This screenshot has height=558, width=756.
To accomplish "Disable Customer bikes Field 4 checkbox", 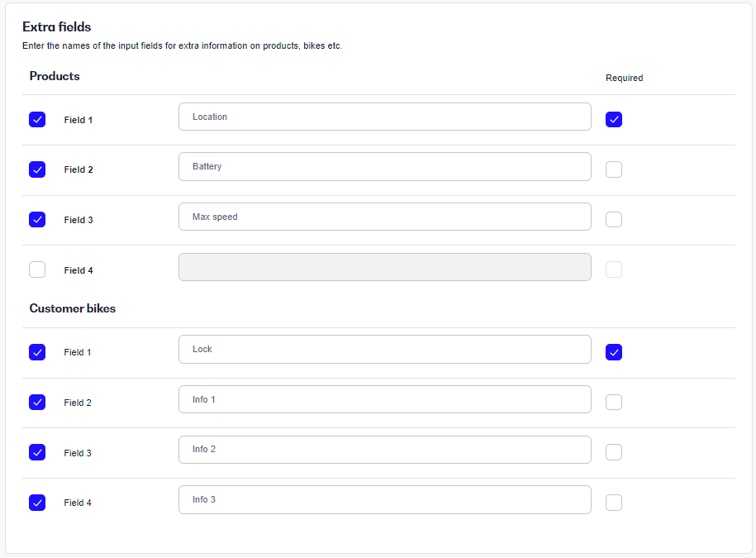I will click(37, 503).
